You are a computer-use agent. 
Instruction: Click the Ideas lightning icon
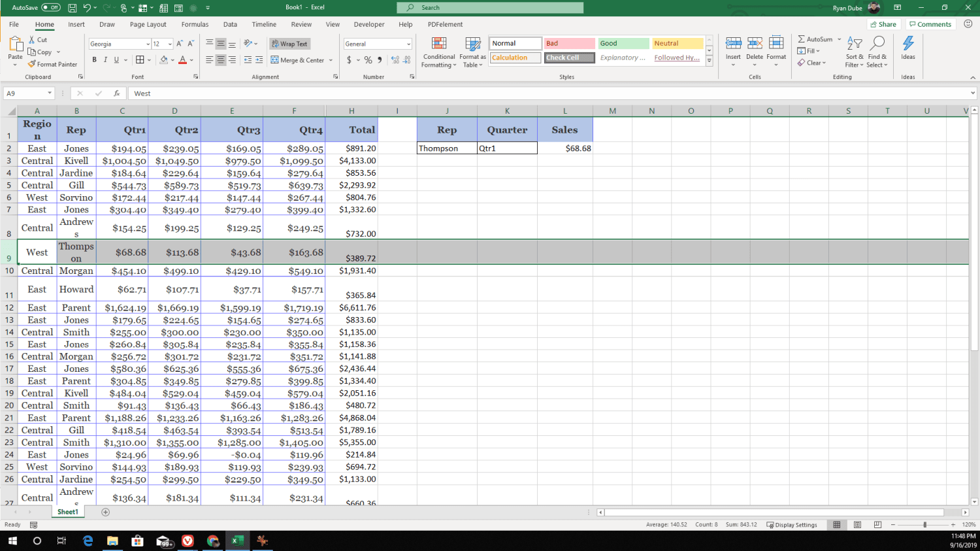click(x=908, y=44)
